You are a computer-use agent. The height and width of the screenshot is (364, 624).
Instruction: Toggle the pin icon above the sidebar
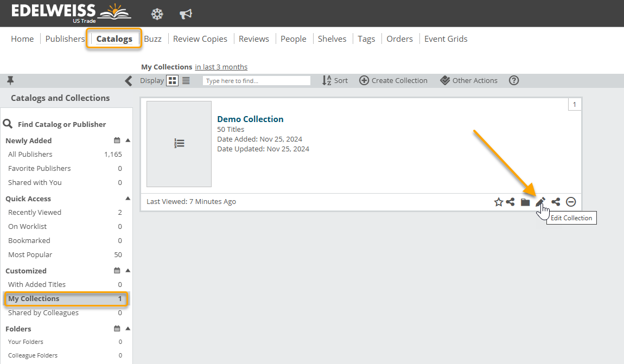(10, 80)
